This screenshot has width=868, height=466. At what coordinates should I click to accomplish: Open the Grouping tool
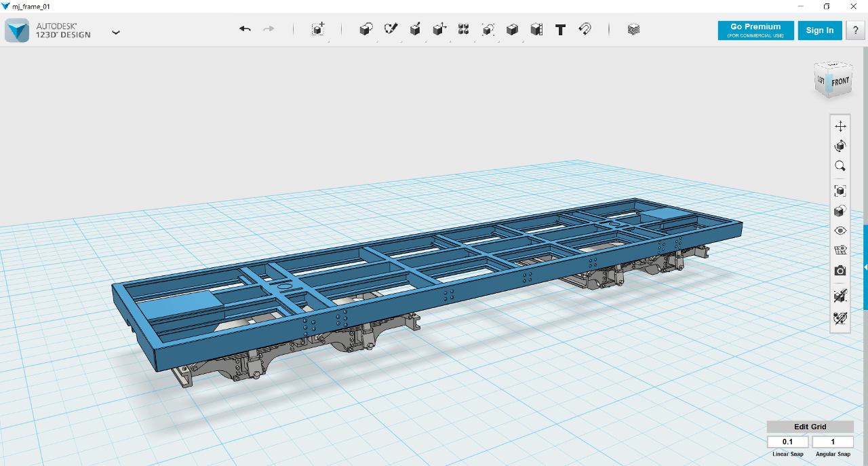point(488,29)
